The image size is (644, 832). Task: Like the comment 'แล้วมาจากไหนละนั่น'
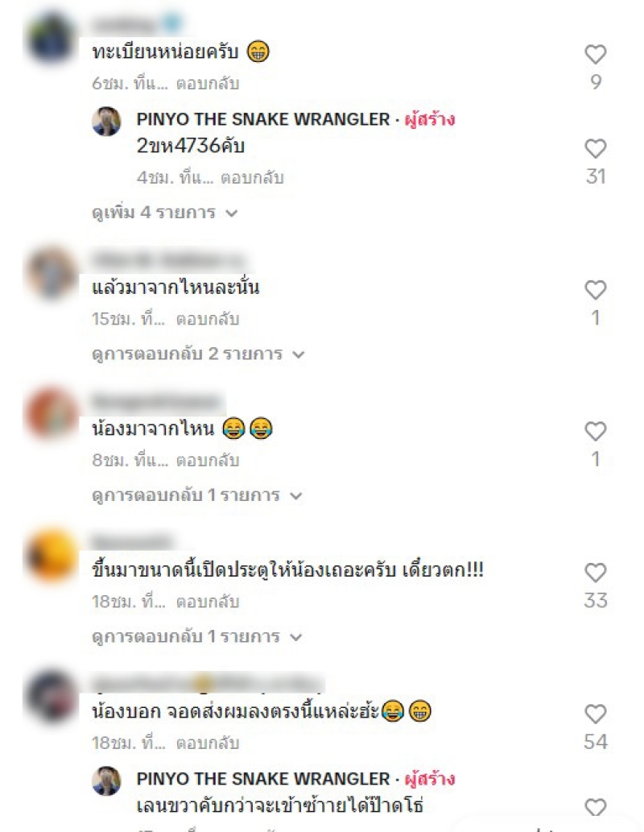point(595,290)
